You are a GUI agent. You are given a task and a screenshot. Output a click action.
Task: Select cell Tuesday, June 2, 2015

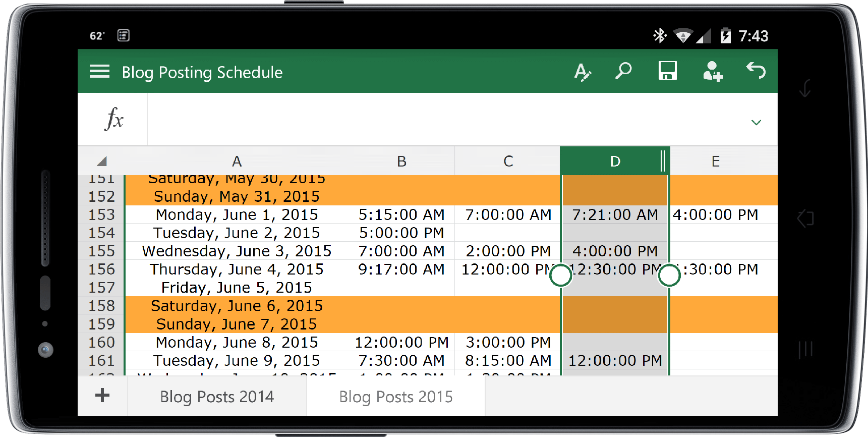coord(237,233)
